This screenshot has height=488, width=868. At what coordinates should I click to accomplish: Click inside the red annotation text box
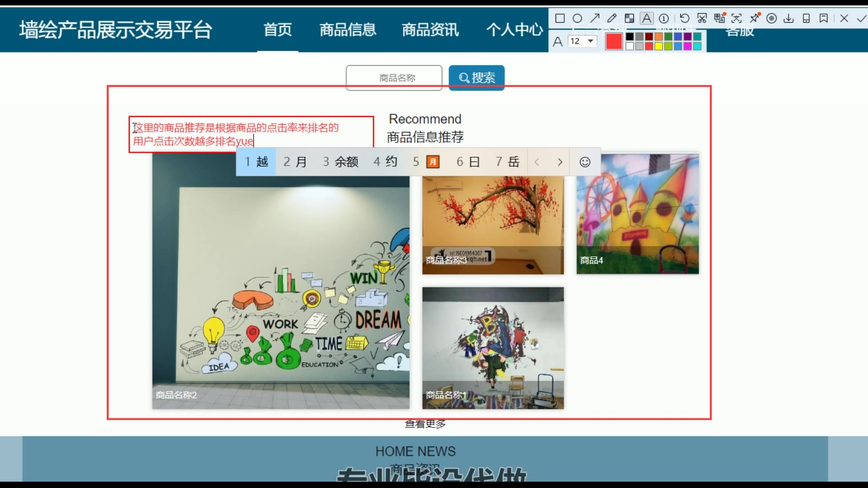(251, 134)
